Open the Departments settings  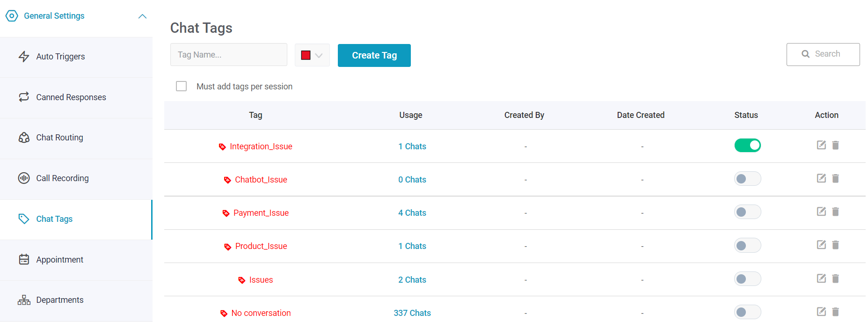pos(76,300)
